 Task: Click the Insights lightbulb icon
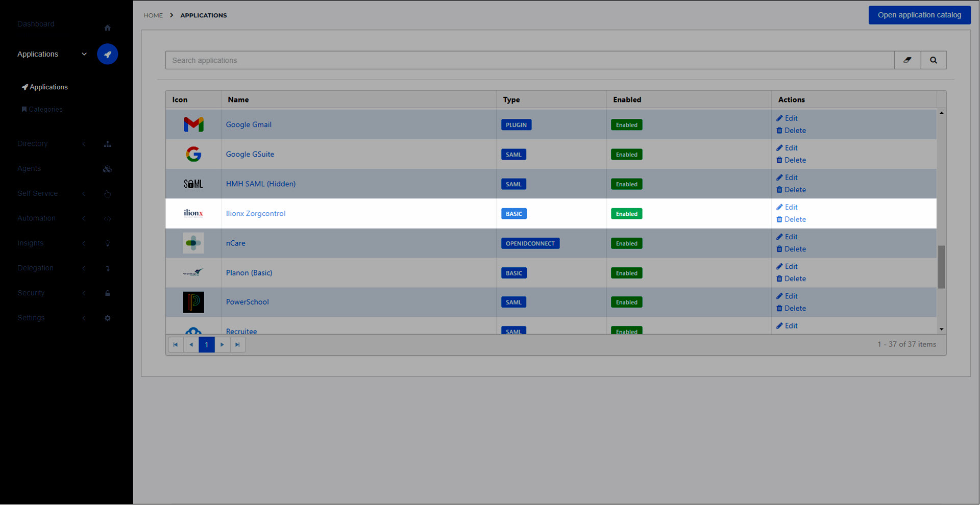(x=107, y=244)
